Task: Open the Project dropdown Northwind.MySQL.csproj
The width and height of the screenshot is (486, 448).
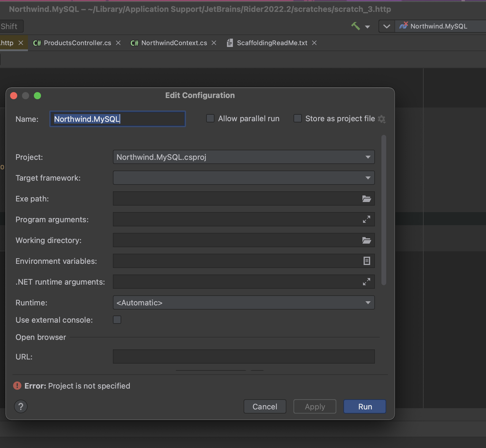Action: pyautogui.click(x=244, y=157)
